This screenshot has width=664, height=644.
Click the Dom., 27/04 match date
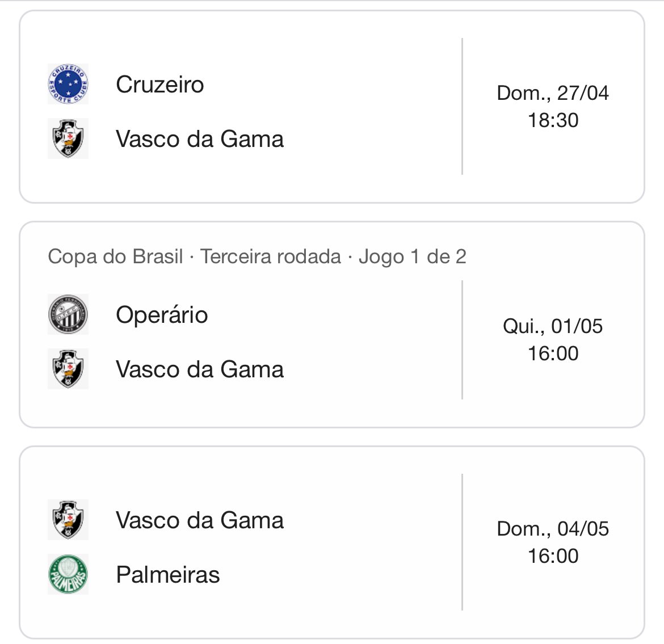pos(553,93)
